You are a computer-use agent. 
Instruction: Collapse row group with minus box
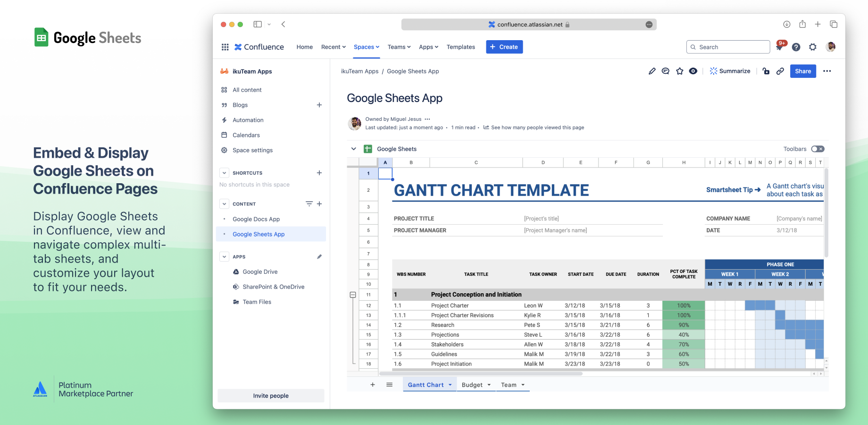click(353, 294)
